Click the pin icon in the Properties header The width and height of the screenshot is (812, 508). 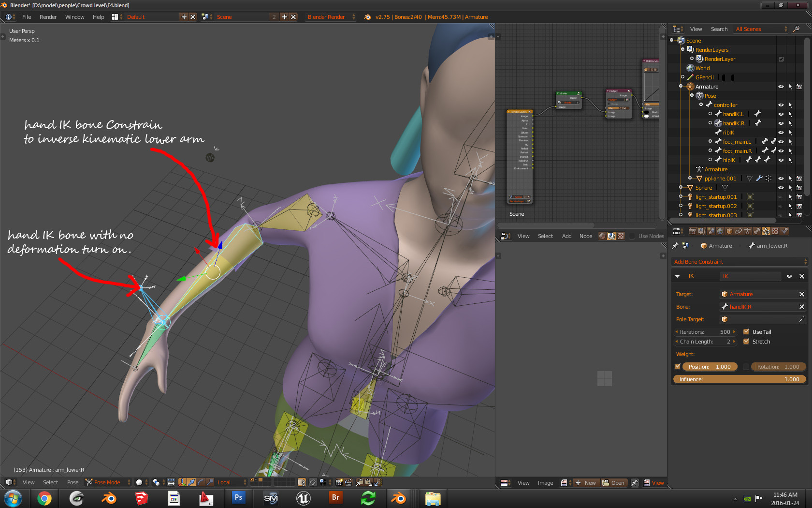[x=675, y=245]
